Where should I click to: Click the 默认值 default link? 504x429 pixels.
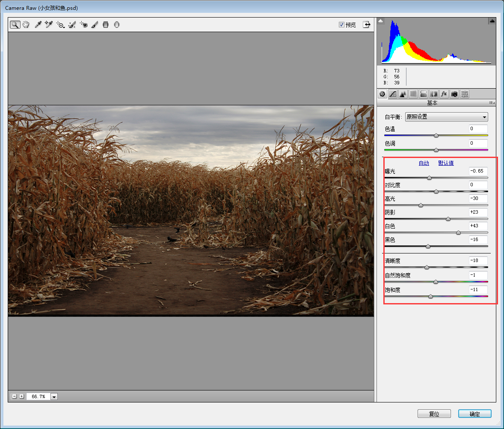[446, 163]
